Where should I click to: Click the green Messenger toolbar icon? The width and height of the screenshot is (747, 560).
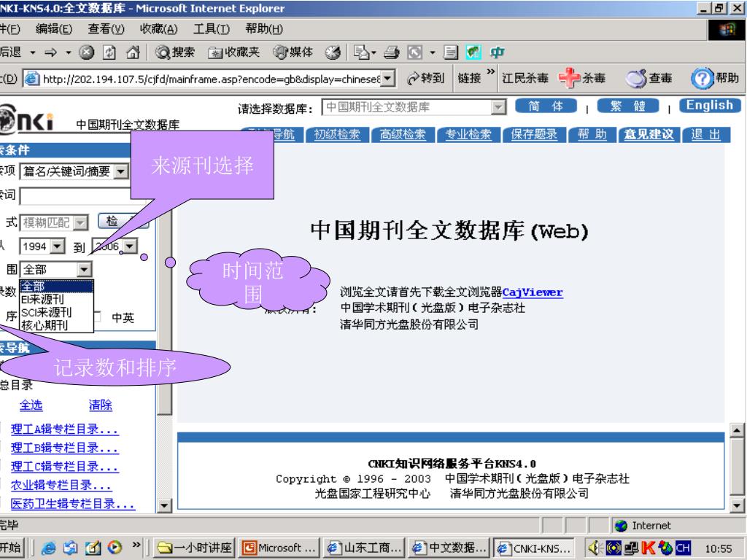click(473, 52)
